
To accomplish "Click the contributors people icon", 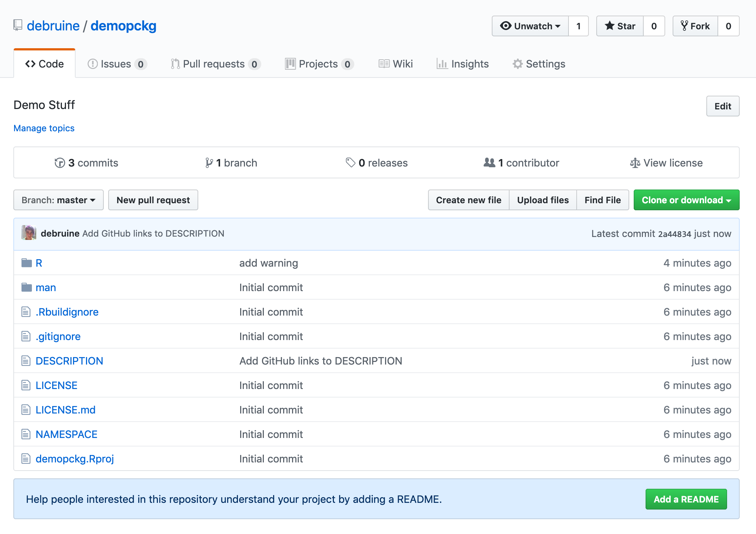I will pyautogui.click(x=489, y=162).
